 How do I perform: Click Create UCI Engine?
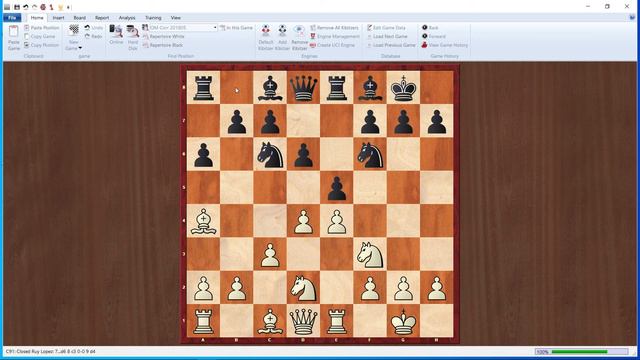[x=333, y=45]
